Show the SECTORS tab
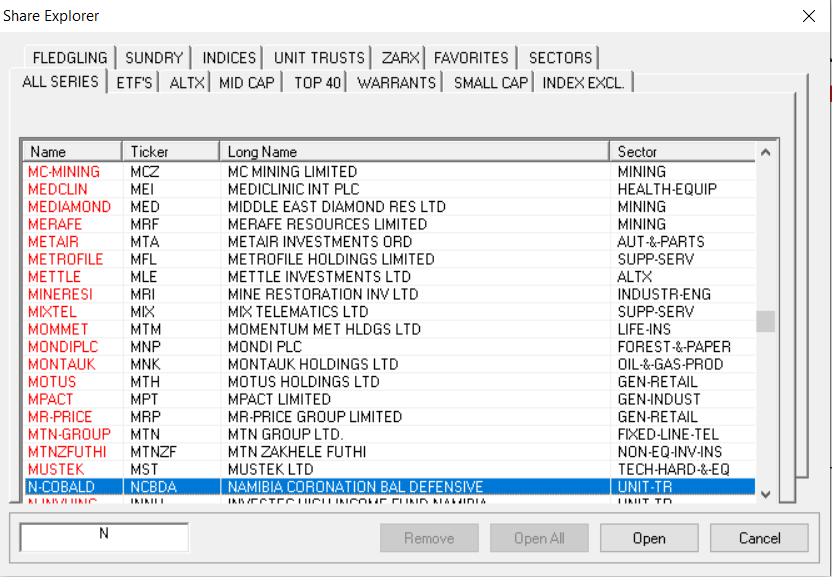Screen dimensions: 832x577 click(x=560, y=57)
